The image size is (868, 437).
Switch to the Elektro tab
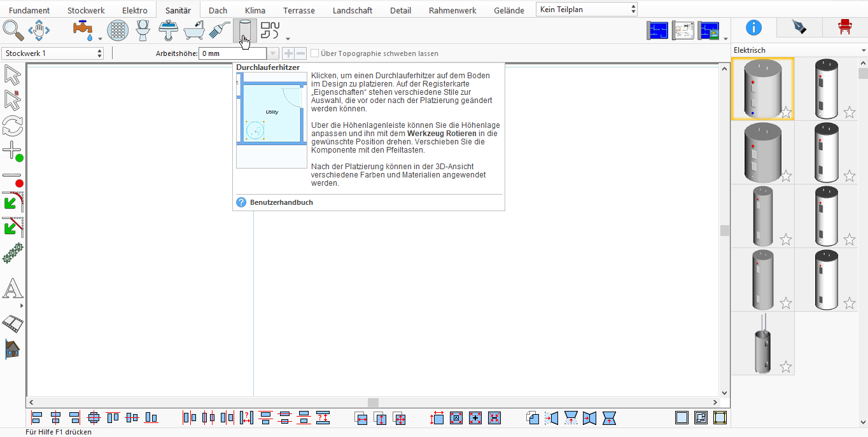pos(135,10)
